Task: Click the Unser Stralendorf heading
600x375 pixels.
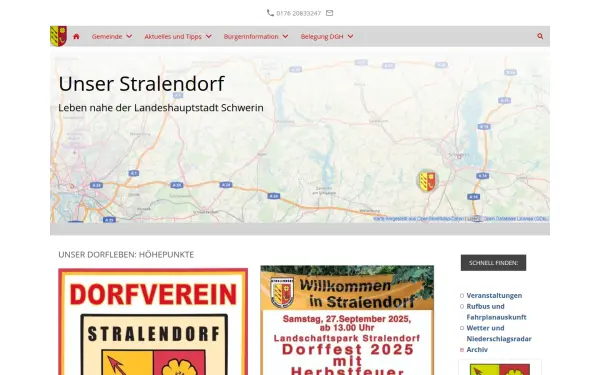Action: 141,83
